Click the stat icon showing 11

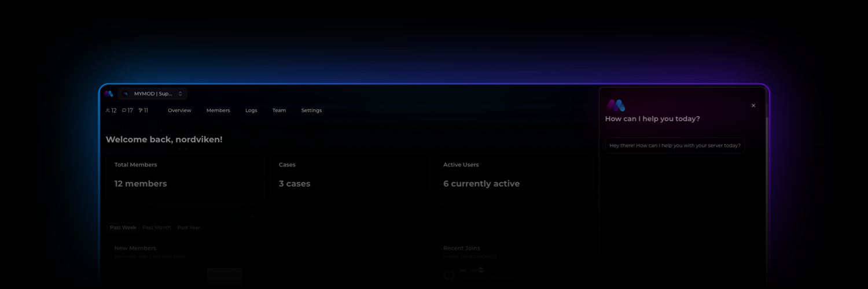141,110
